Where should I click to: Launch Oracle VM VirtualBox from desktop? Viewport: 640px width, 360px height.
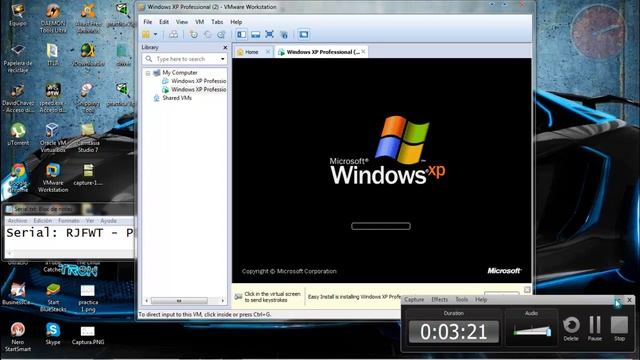click(53, 138)
